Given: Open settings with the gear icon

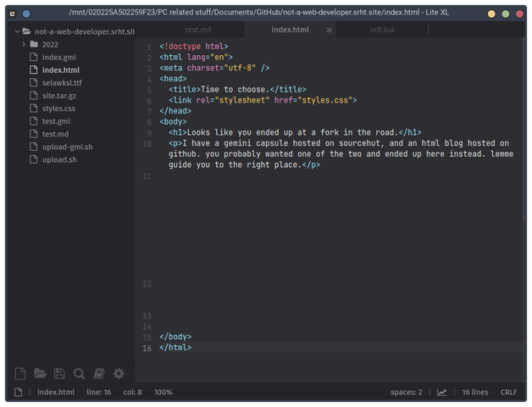Looking at the screenshot, I should 119,374.
